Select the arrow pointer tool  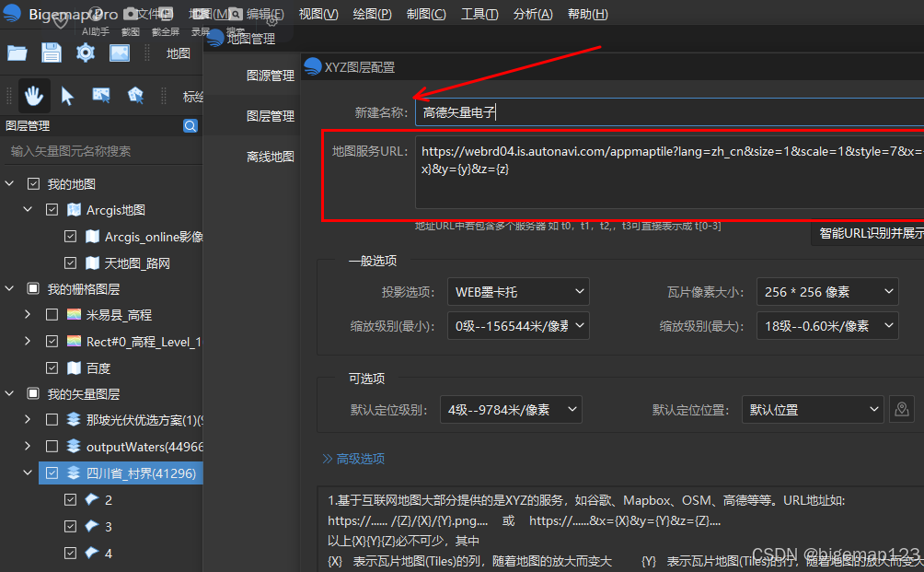67,96
